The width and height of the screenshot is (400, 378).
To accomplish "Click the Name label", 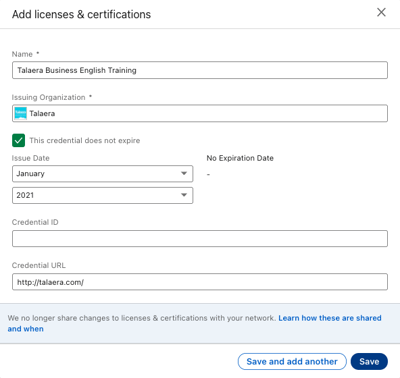I will 22,54.
